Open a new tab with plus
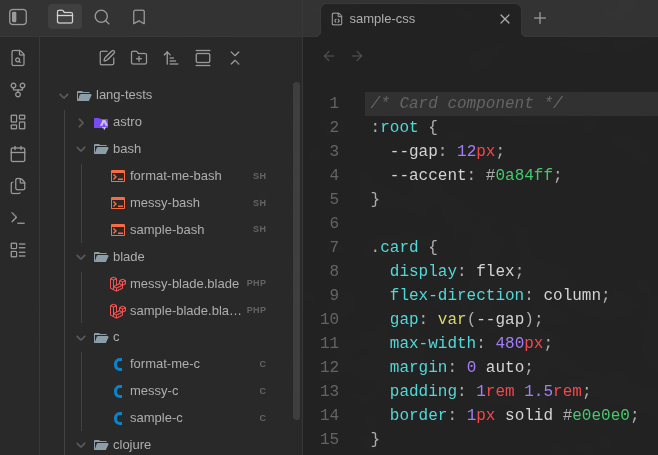Image resolution: width=658 pixels, height=455 pixels. tap(540, 18)
